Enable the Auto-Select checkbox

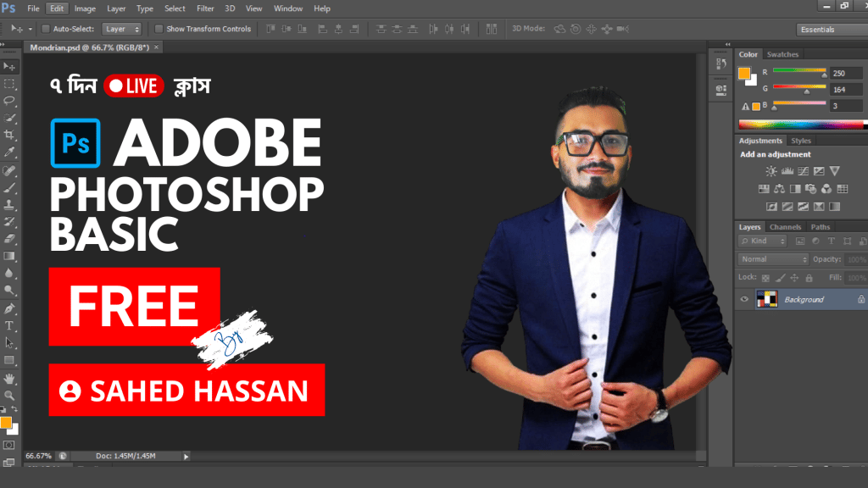[x=46, y=29]
